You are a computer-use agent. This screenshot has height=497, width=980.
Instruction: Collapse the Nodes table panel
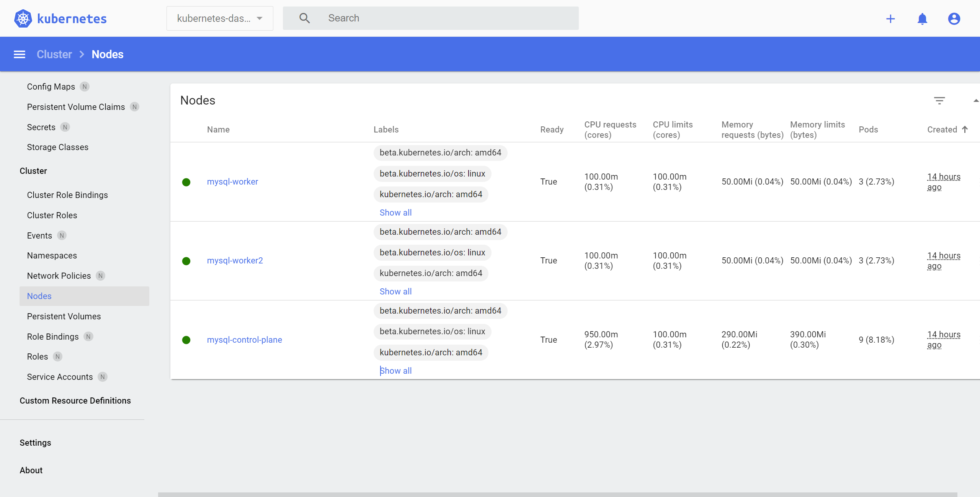[975, 100]
